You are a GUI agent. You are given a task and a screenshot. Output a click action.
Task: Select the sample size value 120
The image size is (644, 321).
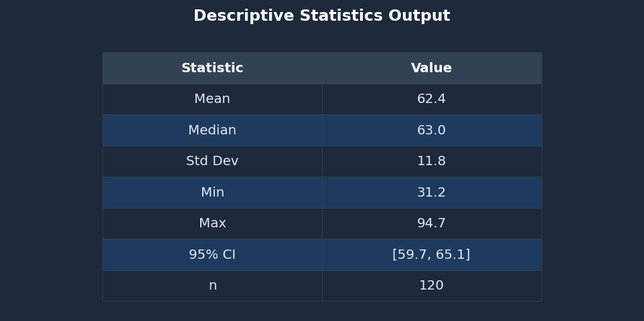click(x=431, y=286)
